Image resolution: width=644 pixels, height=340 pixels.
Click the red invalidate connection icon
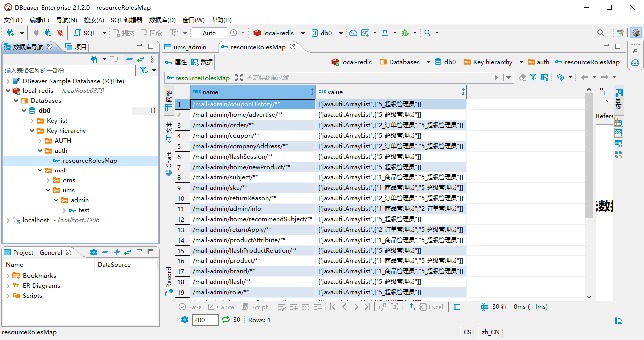click(x=60, y=33)
